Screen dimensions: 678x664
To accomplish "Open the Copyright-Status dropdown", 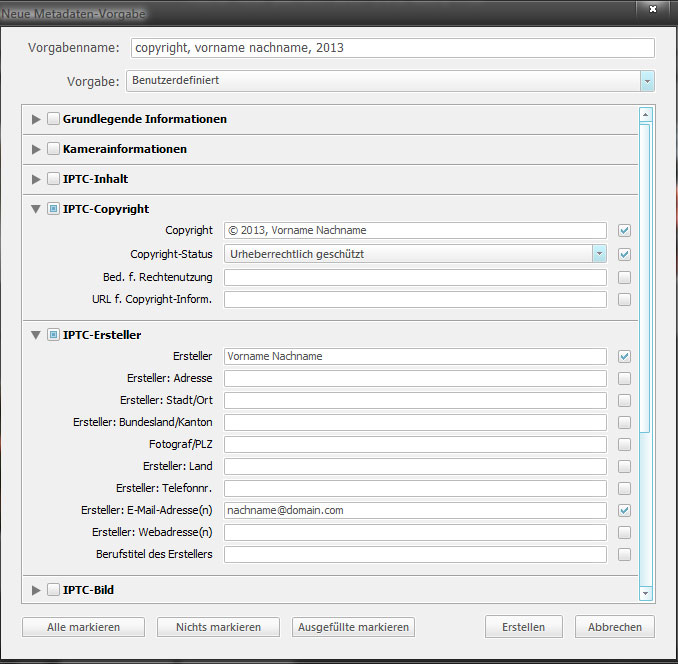I will point(599,254).
